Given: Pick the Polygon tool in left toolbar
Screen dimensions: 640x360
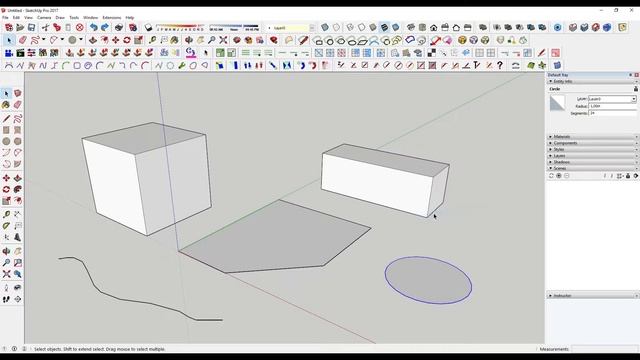Looking at the screenshot, I should tap(18, 141).
